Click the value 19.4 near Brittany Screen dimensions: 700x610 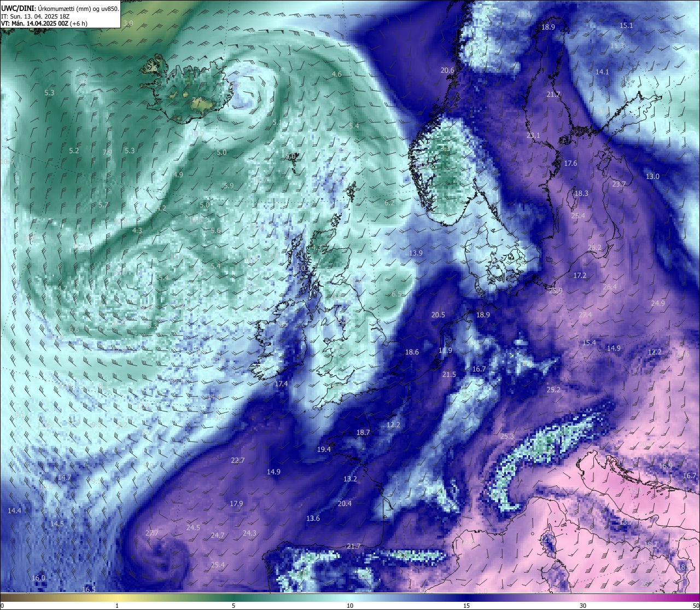[x=324, y=450]
